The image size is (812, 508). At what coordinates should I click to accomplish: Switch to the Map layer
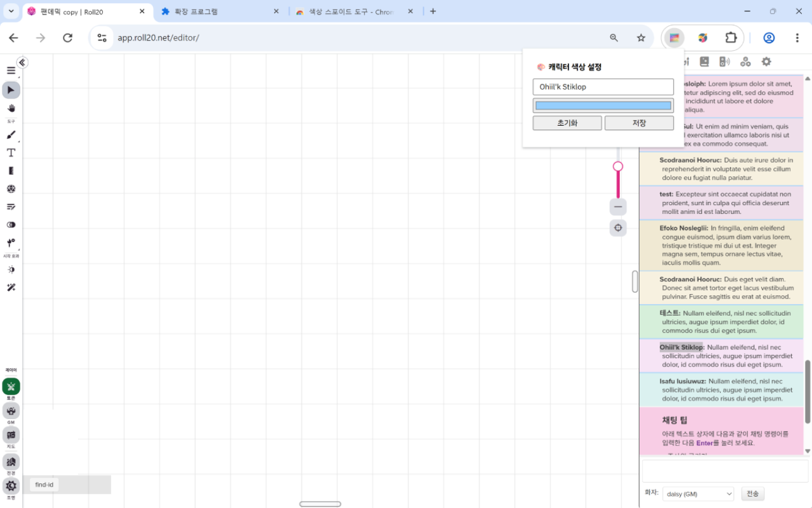tap(11, 435)
